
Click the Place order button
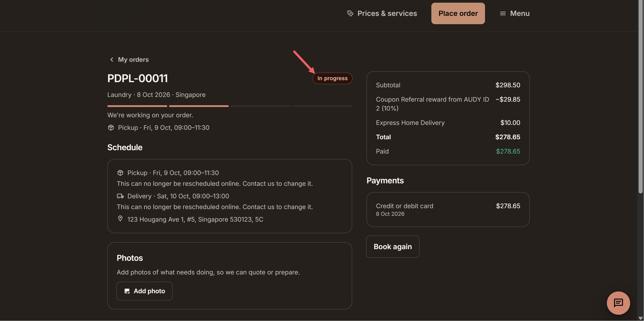coord(458,13)
